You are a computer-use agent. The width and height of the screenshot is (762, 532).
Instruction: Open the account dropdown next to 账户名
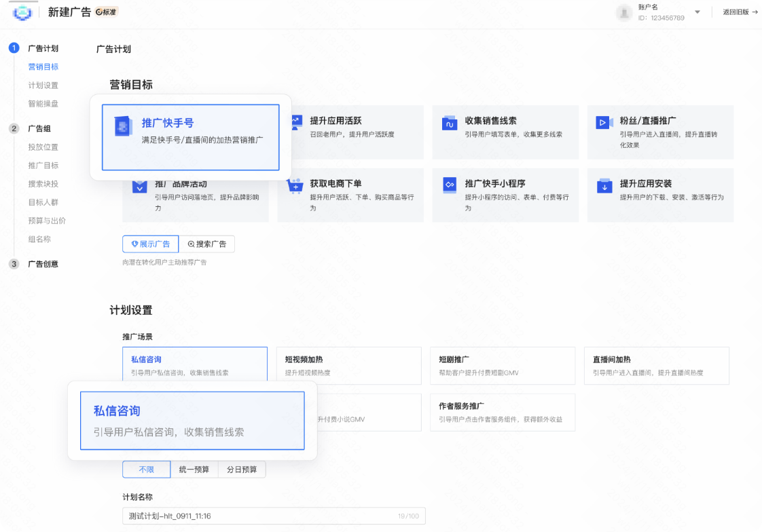point(696,12)
